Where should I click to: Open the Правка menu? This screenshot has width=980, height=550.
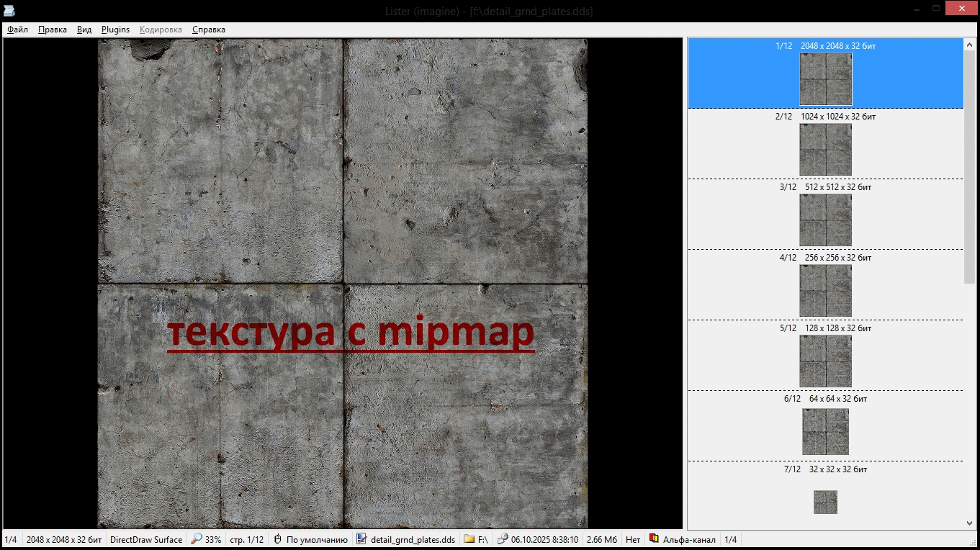[53, 30]
